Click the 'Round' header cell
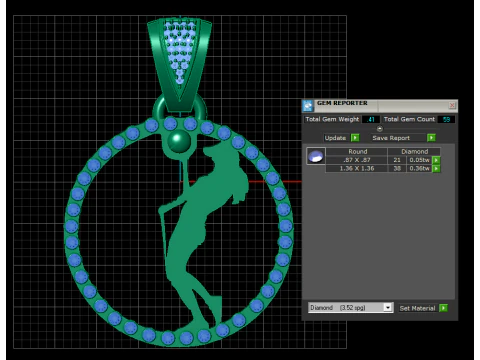This screenshot has height=360, width=480. (x=357, y=151)
